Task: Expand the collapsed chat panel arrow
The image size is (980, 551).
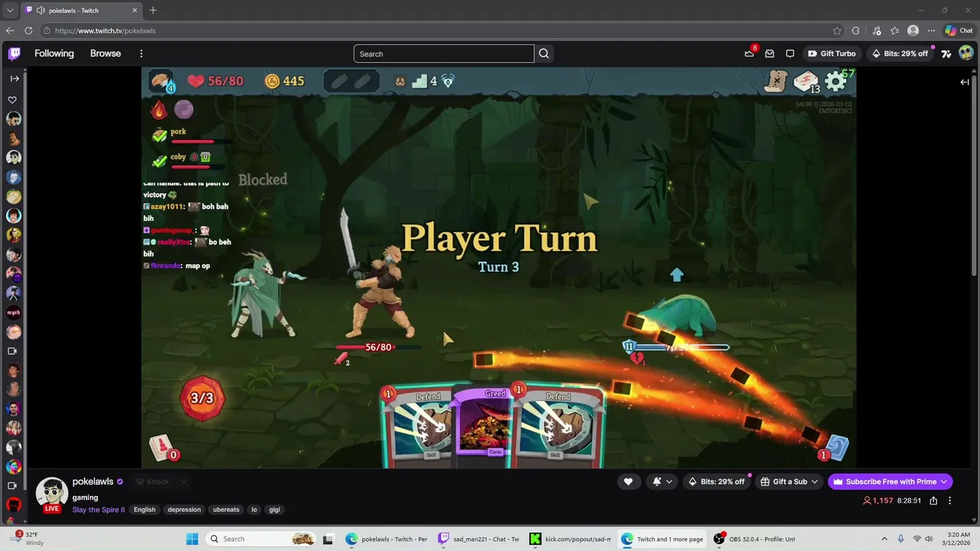Action: pyautogui.click(x=965, y=82)
